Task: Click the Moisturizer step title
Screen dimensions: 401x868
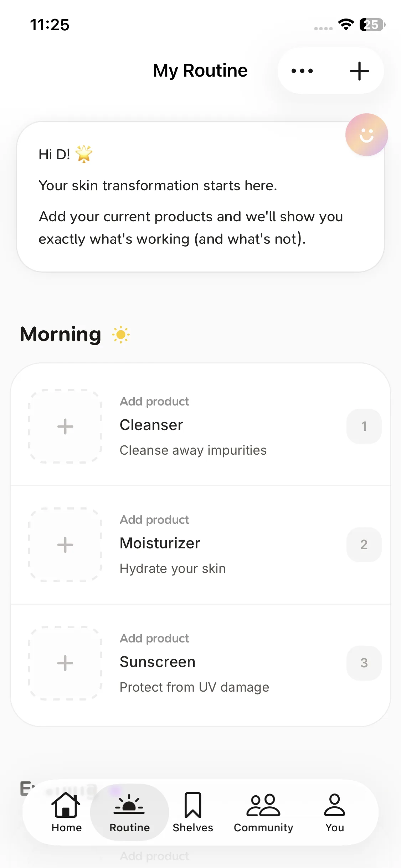Action: click(160, 543)
